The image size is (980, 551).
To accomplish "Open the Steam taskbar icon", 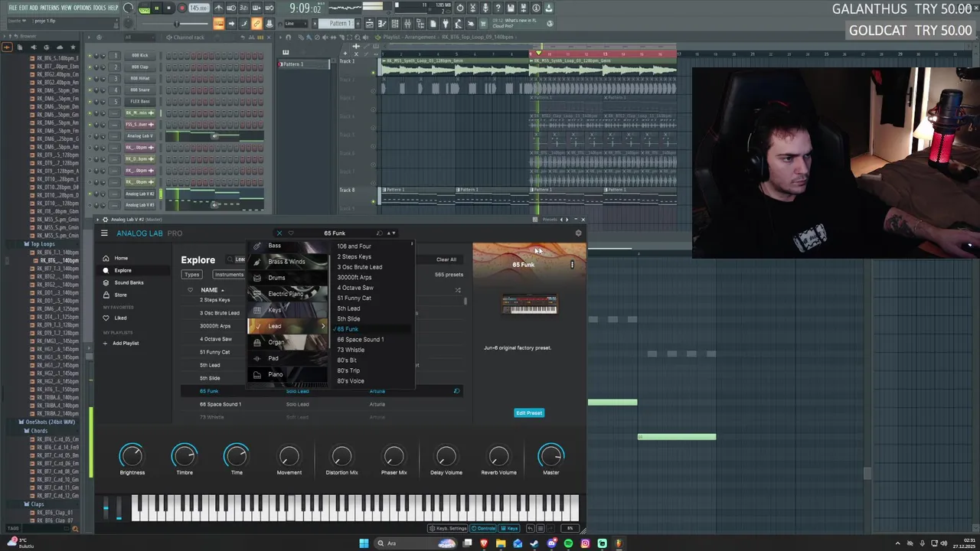I will point(534,543).
